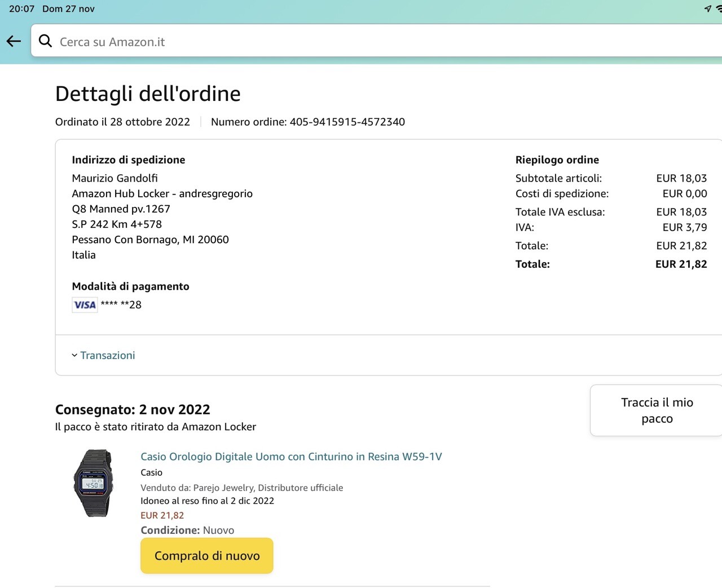
Task: Tap the clock time in status bar
Action: point(21,9)
